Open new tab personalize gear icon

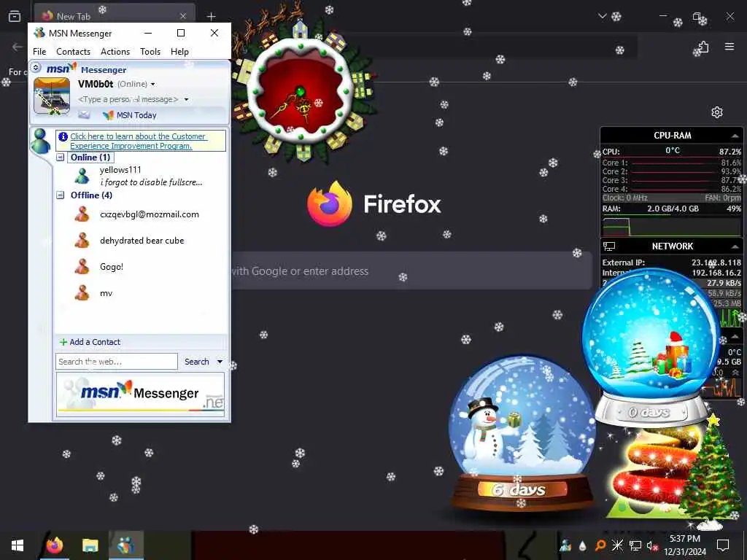[717, 112]
